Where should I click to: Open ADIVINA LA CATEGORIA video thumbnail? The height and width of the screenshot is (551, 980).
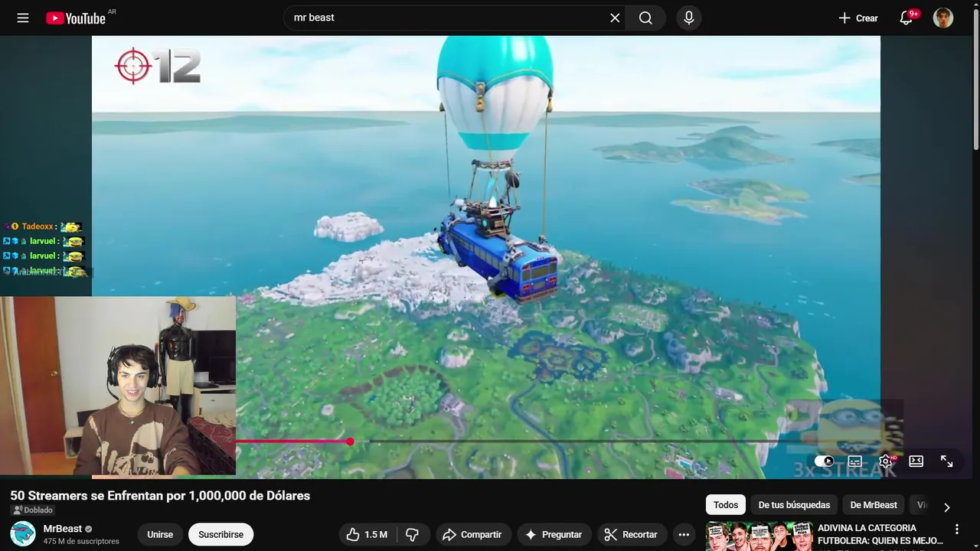(759, 536)
